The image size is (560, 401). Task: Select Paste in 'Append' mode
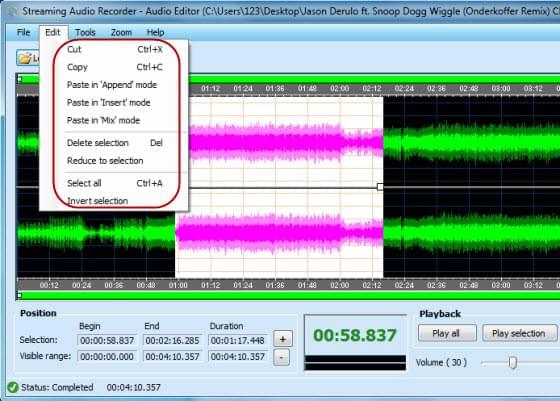pos(115,85)
